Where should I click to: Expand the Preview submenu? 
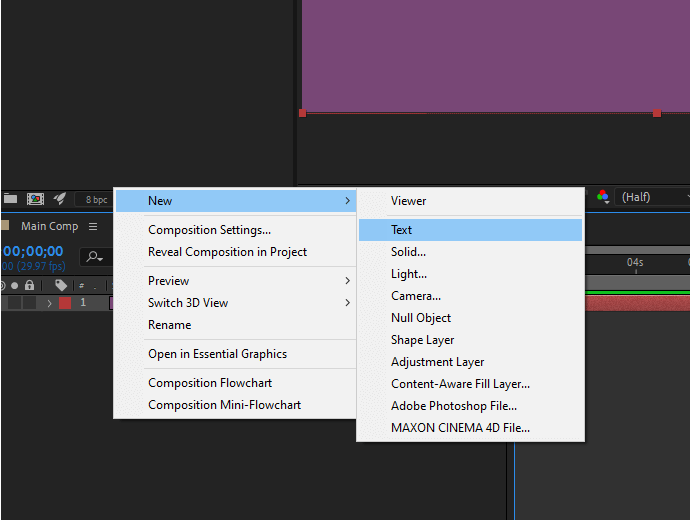coord(235,281)
